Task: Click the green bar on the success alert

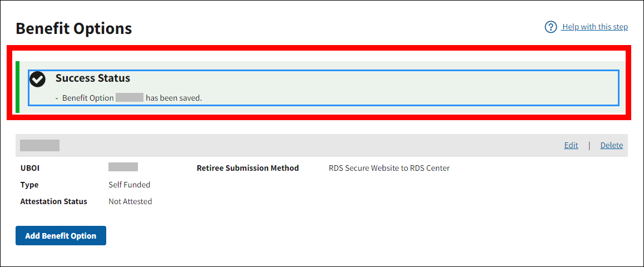Action: [x=18, y=87]
